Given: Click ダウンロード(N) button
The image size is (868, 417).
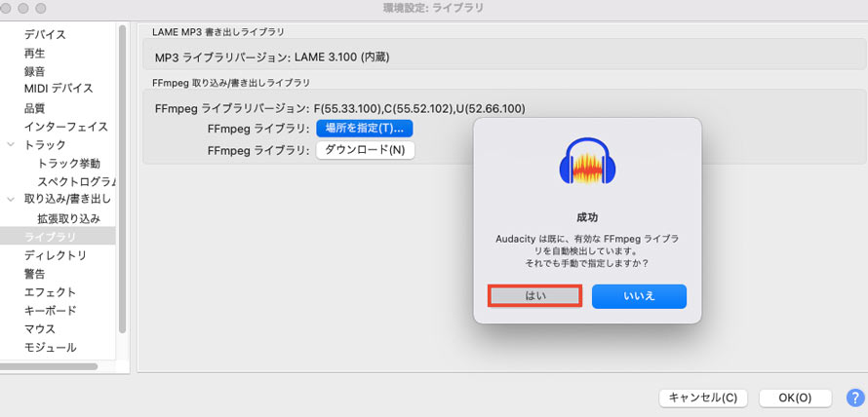Looking at the screenshot, I should coord(365,150).
